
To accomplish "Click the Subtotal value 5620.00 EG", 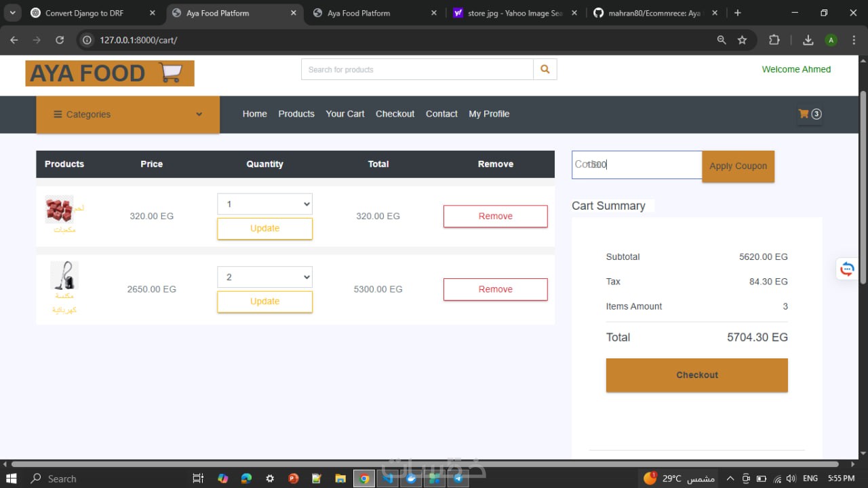I will pyautogui.click(x=764, y=257).
